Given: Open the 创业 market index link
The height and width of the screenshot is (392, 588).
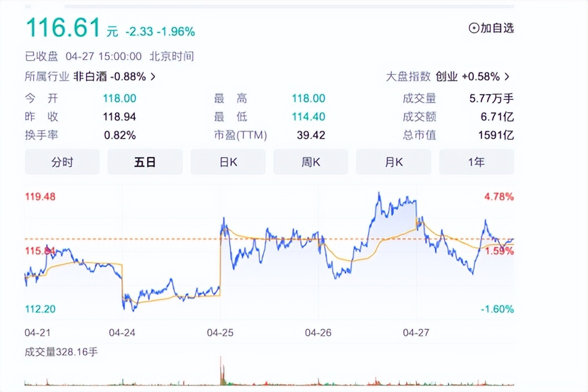Looking at the screenshot, I should 446,76.
